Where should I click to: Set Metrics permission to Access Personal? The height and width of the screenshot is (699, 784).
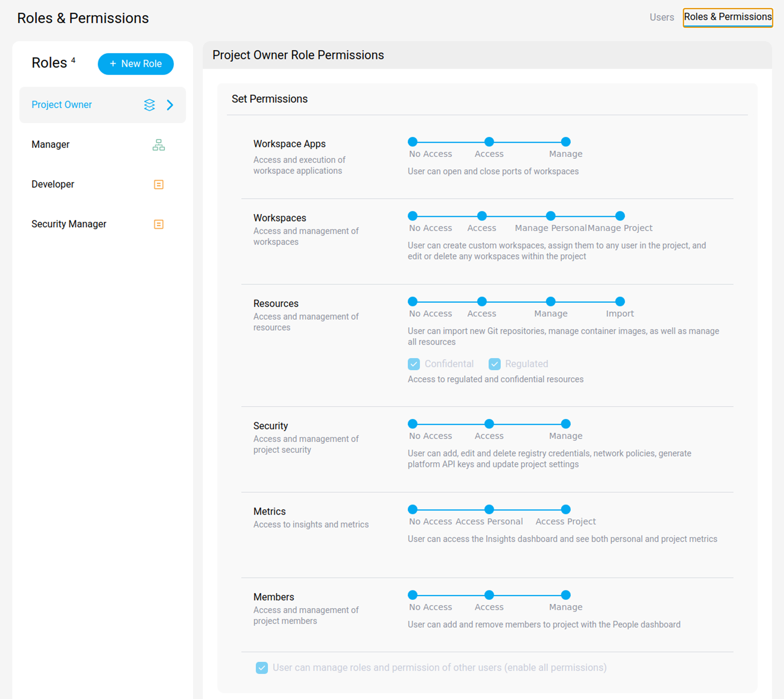pyautogui.click(x=488, y=509)
